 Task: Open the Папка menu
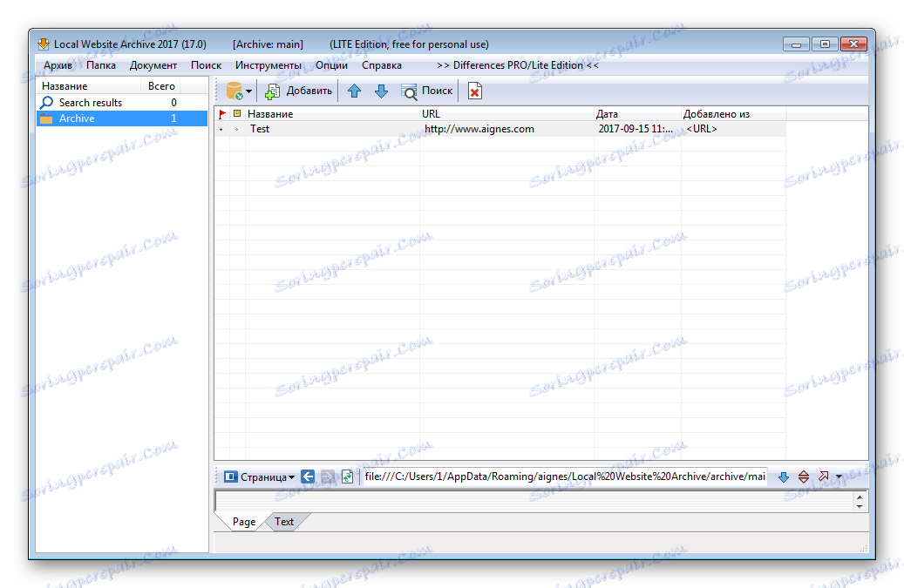pyautogui.click(x=101, y=65)
